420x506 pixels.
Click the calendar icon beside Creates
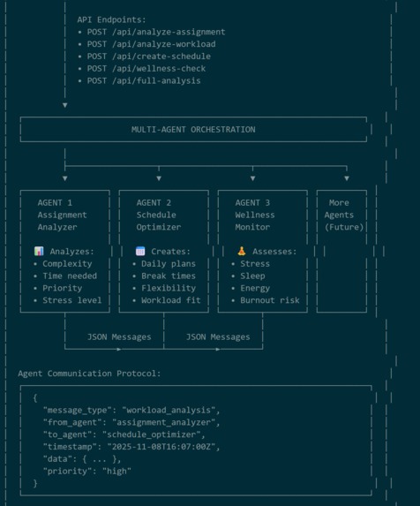[140, 251]
